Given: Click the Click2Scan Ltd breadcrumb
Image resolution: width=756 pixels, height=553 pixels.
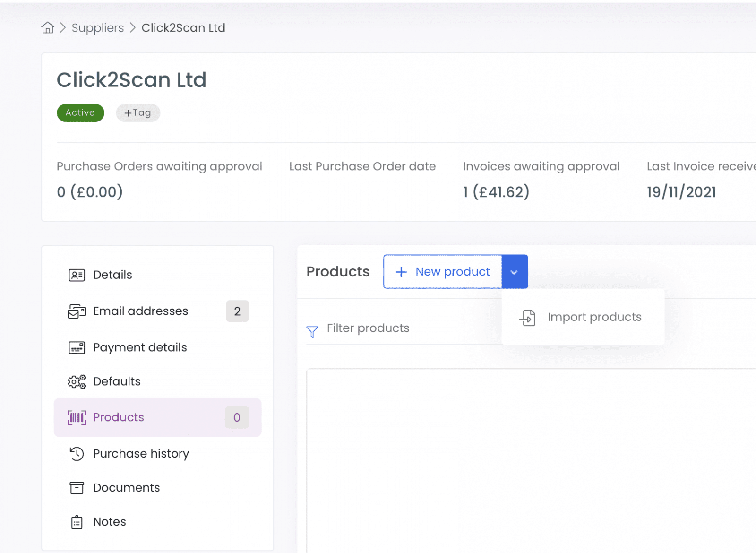Looking at the screenshot, I should 183,28.
